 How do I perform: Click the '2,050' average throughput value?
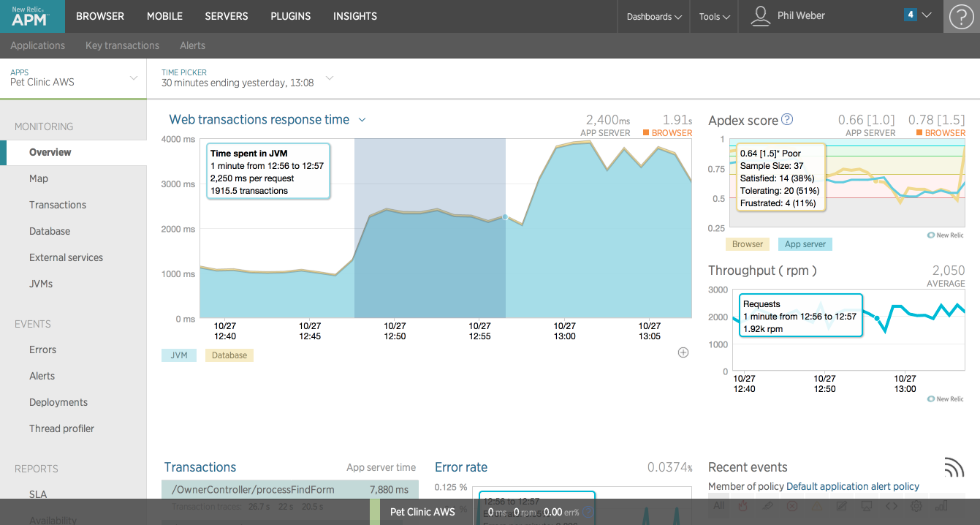click(949, 271)
